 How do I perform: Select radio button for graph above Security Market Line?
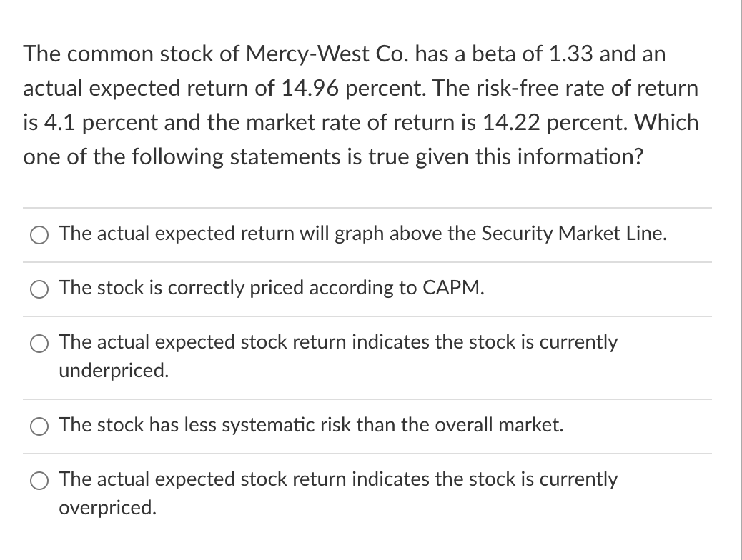click(x=39, y=234)
